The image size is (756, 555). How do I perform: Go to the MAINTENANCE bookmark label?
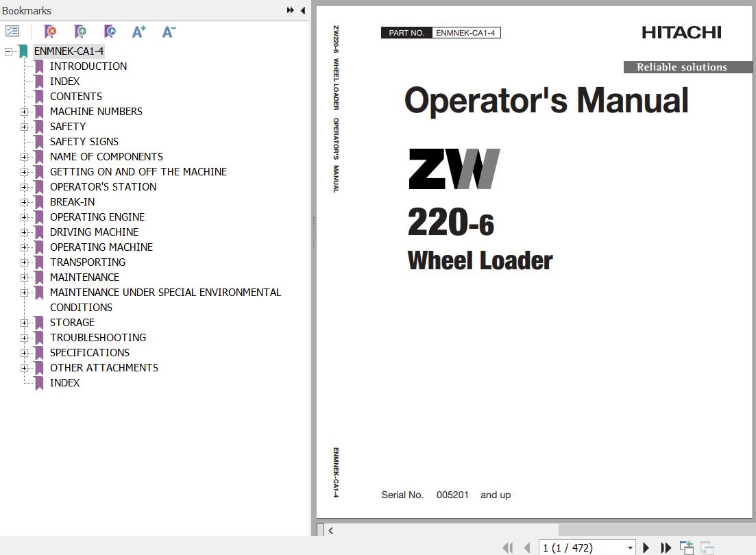pos(84,277)
